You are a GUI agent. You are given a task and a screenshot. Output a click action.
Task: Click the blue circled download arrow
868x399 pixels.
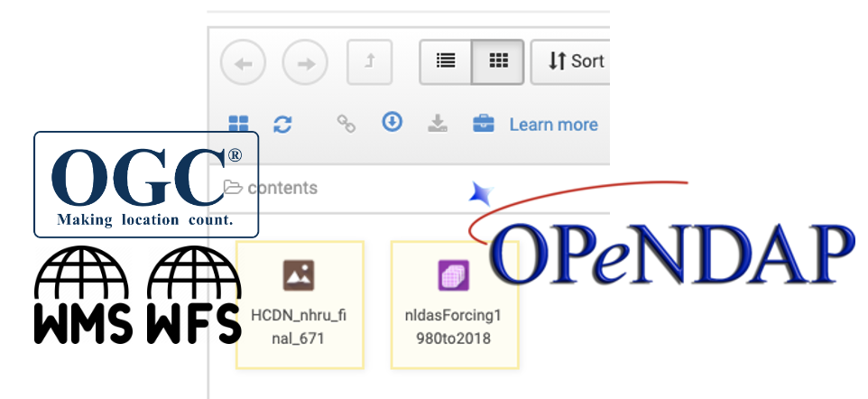[392, 123]
